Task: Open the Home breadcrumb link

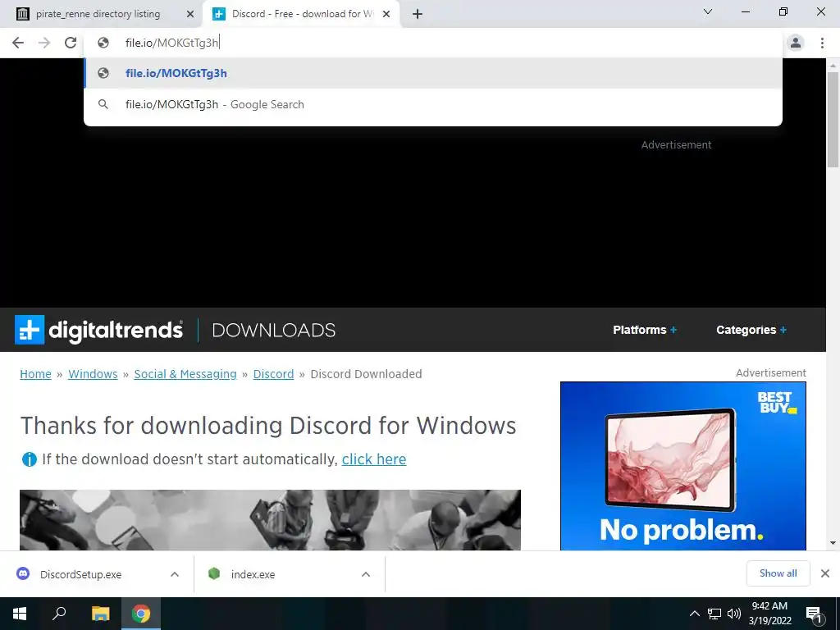Action: (x=35, y=374)
